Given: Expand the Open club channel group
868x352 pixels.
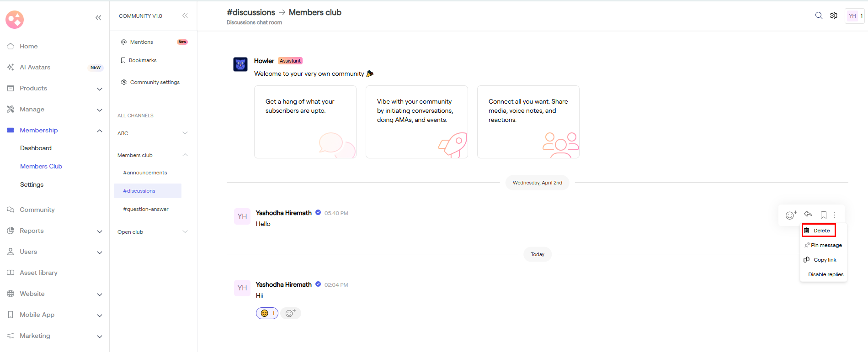Looking at the screenshot, I should pos(185,232).
